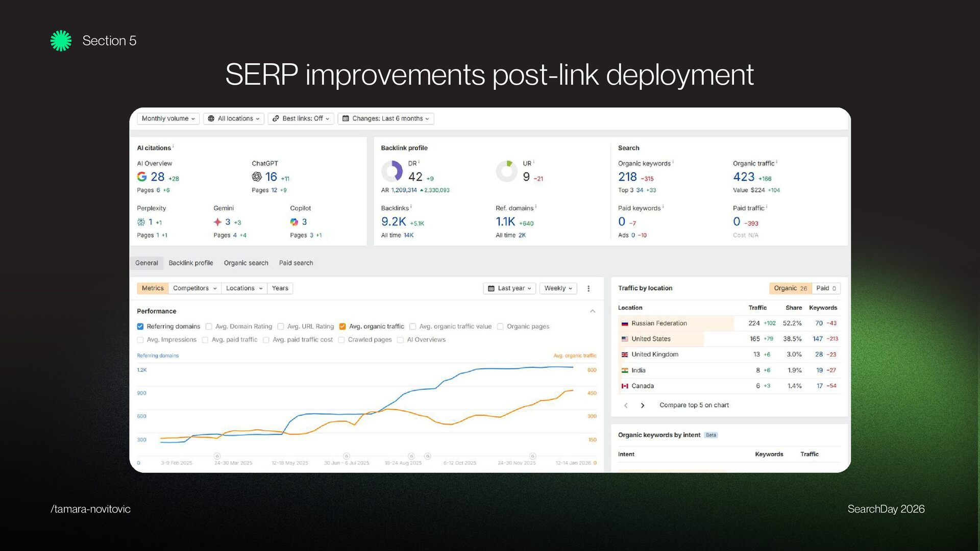Switch to the Organic search tab
Screen dimensions: 980x551
tap(246, 263)
